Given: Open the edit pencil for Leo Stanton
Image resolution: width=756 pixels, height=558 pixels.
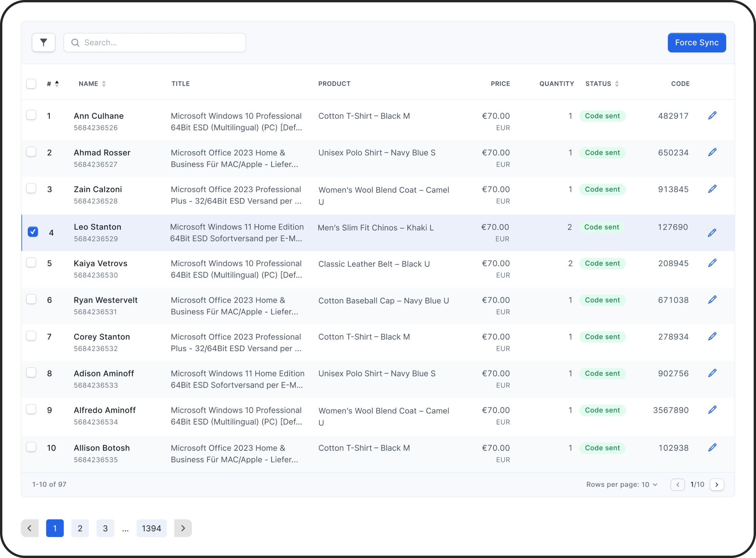Looking at the screenshot, I should [x=712, y=233].
